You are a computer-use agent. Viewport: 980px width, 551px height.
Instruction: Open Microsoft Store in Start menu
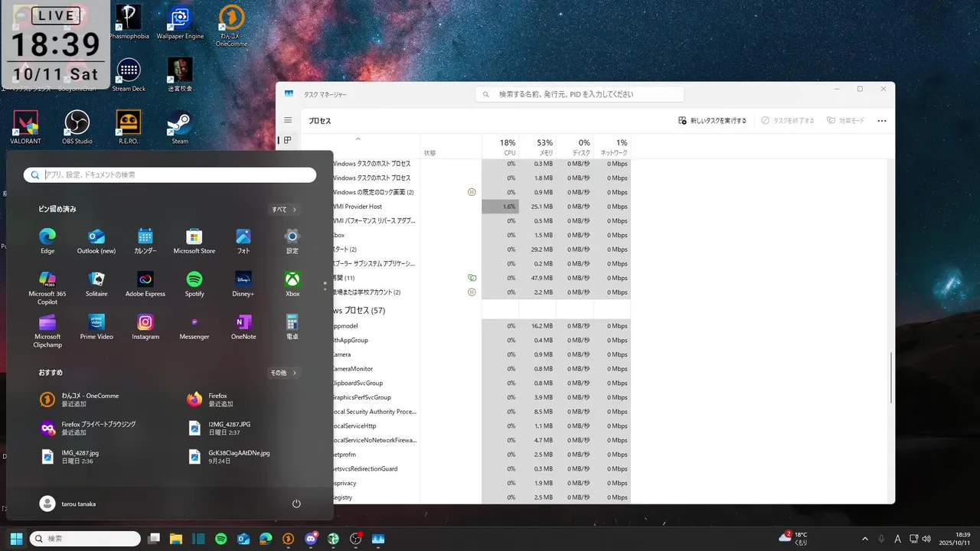click(194, 241)
